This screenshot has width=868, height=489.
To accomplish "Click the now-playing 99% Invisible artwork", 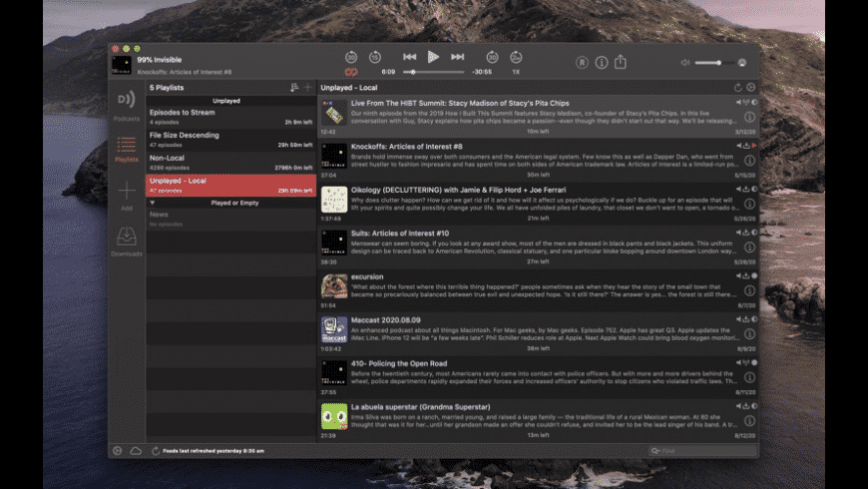I will tap(122, 64).
